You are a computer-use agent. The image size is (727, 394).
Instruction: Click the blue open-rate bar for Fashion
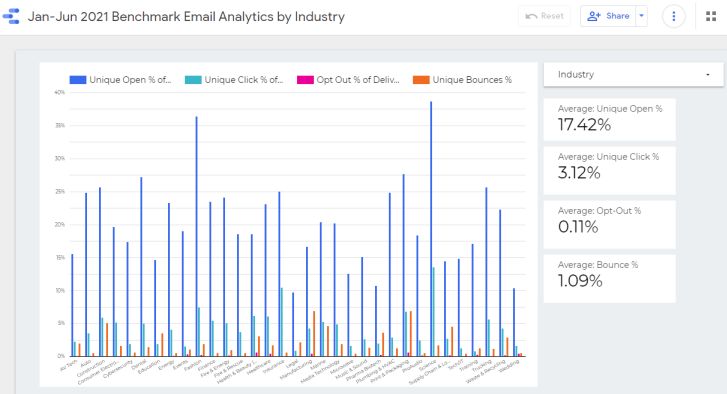[196, 236]
